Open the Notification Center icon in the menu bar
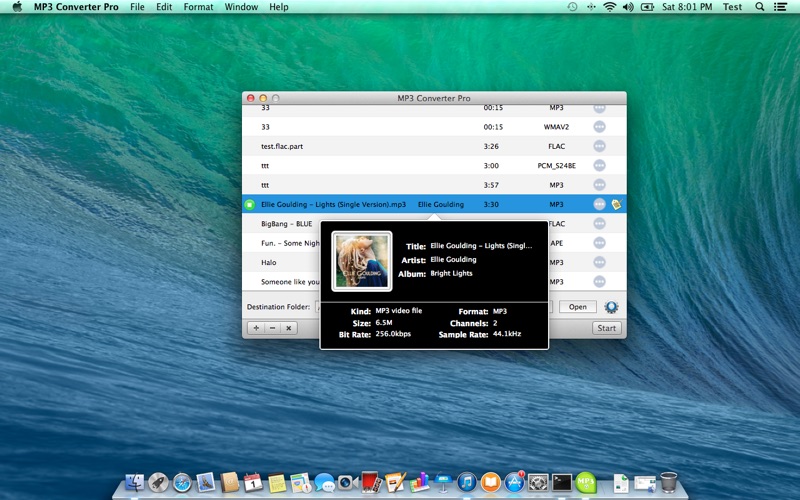Image resolution: width=800 pixels, height=500 pixels. (x=780, y=7)
